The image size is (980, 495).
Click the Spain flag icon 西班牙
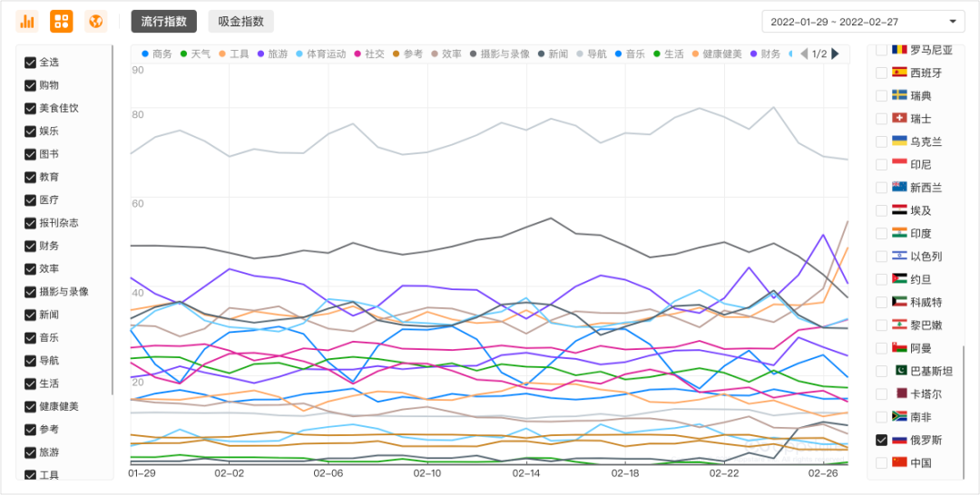(900, 73)
